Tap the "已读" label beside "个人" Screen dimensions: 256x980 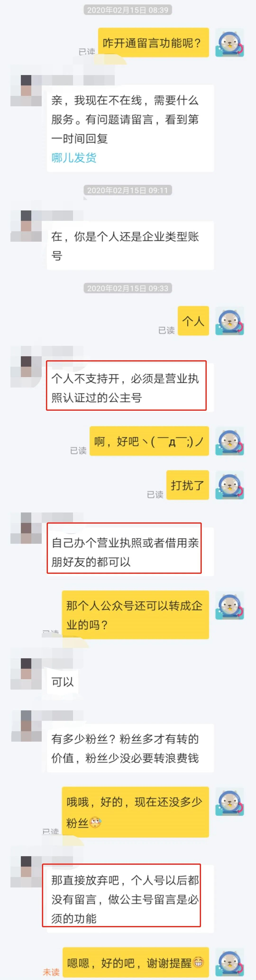tap(166, 330)
